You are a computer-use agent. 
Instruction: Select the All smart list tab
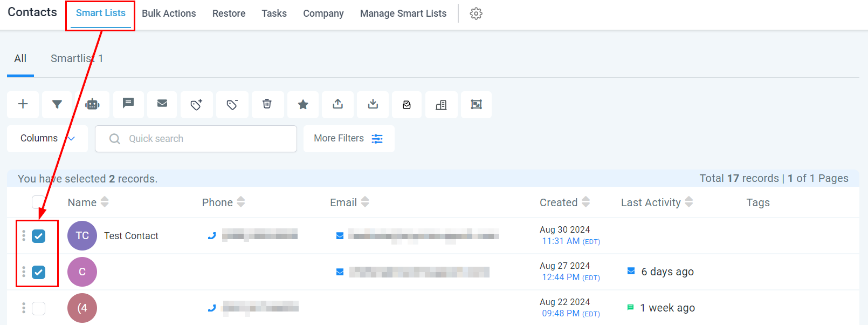(20, 59)
